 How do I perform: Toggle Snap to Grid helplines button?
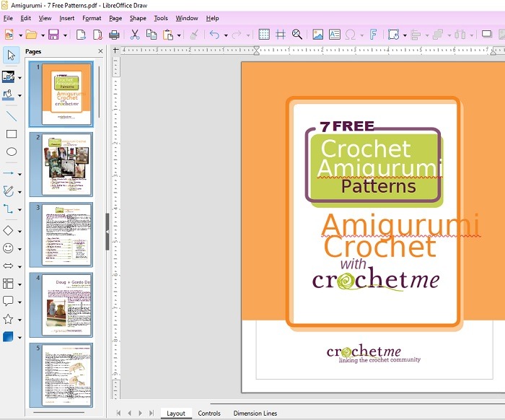coord(281,34)
